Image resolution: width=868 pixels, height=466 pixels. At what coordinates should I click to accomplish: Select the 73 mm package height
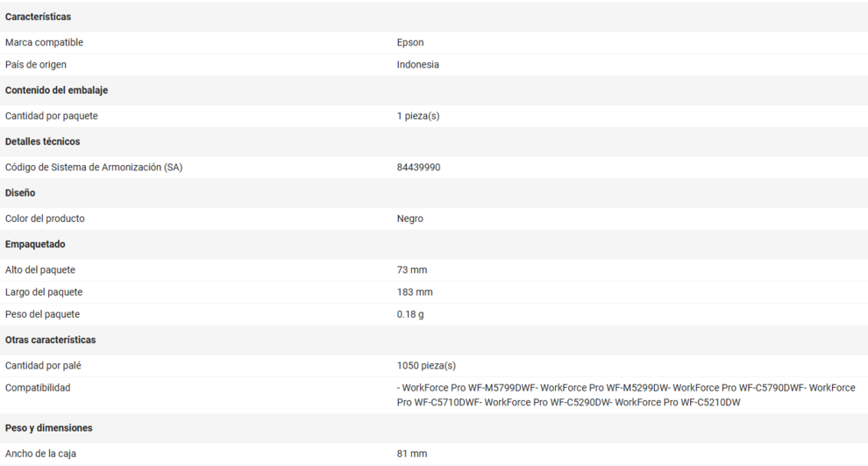point(411,270)
